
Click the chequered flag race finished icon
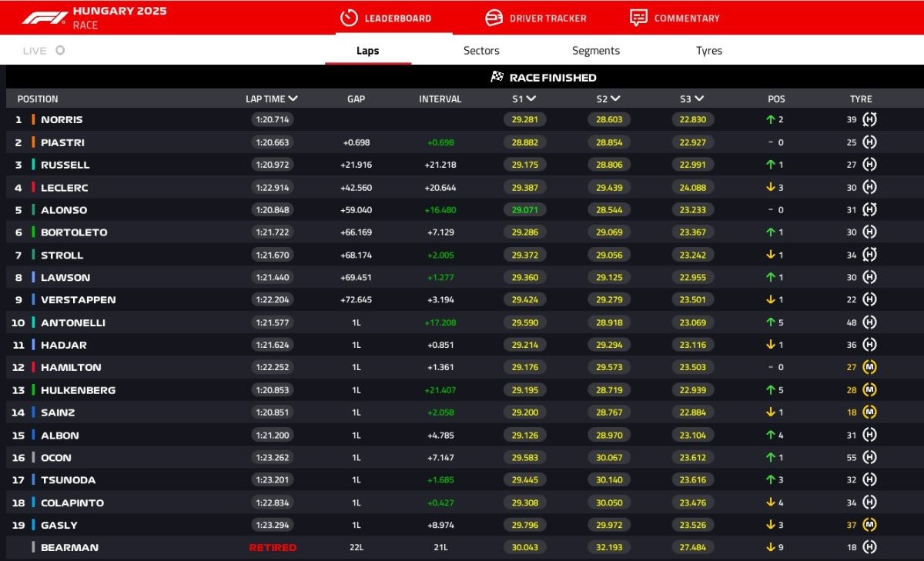tap(497, 77)
